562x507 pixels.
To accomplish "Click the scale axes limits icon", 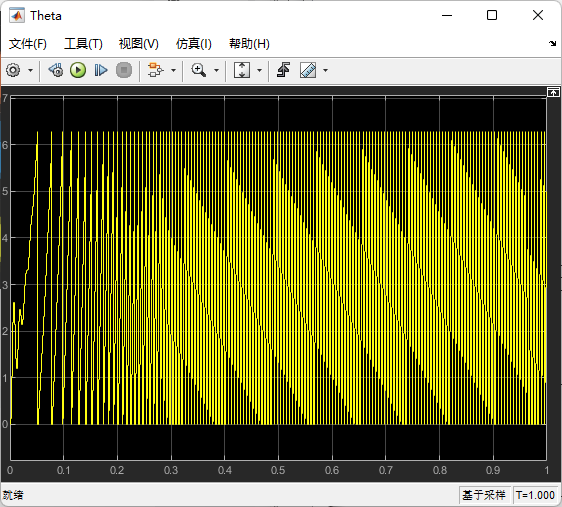I will pyautogui.click(x=242, y=70).
